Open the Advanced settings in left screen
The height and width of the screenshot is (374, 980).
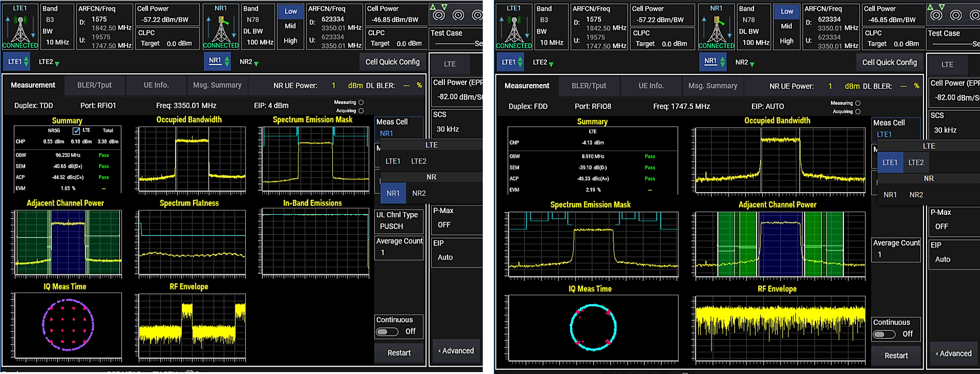[456, 351]
